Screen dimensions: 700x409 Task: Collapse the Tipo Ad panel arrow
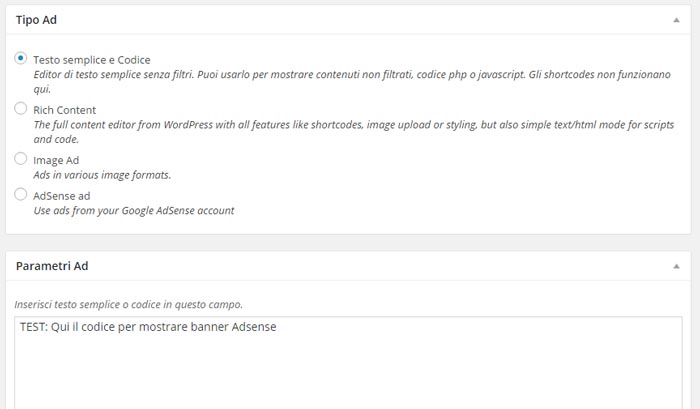coord(676,20)
